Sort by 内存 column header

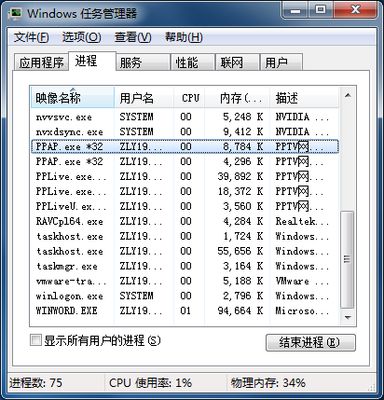pos(237,98)
